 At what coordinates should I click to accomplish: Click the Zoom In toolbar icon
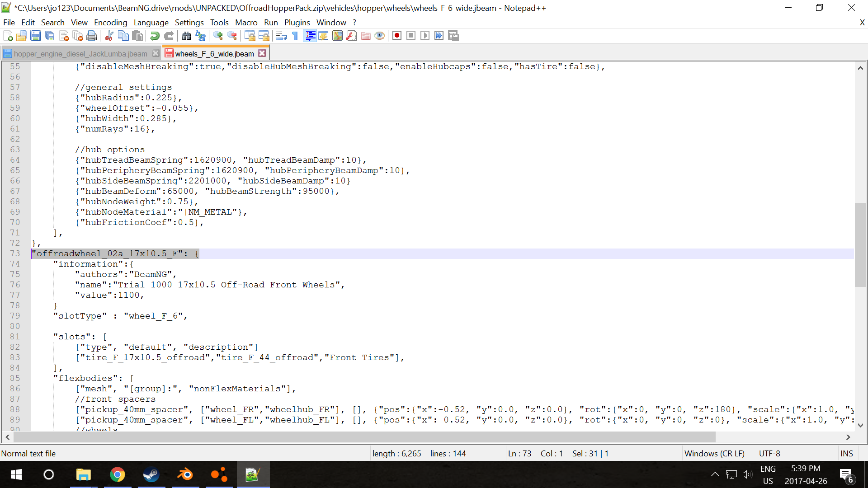218,36
